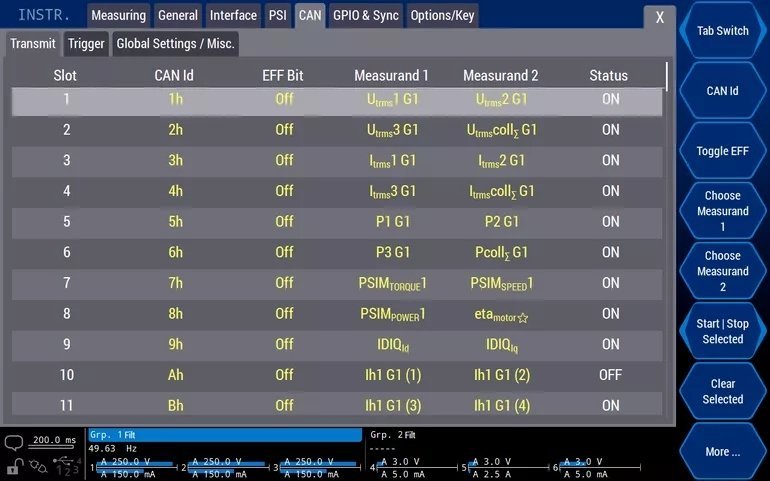Click the padlock icon at bottom left

click(14, 467)
